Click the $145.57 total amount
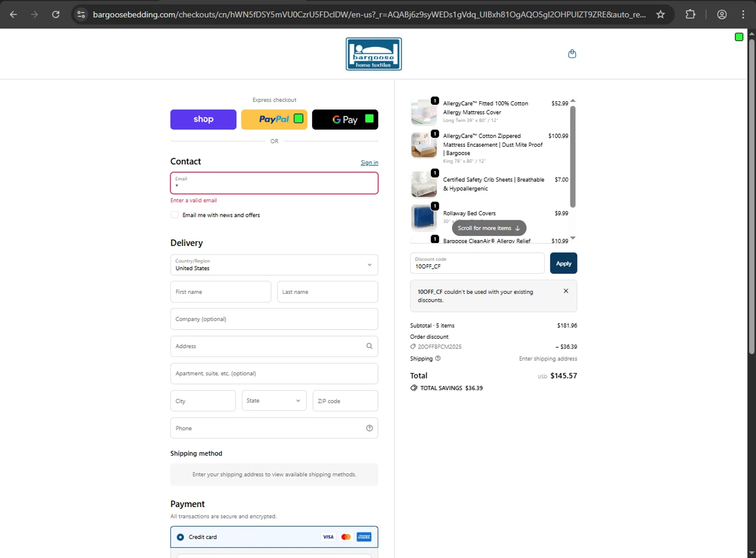 [x=563, y=376]
